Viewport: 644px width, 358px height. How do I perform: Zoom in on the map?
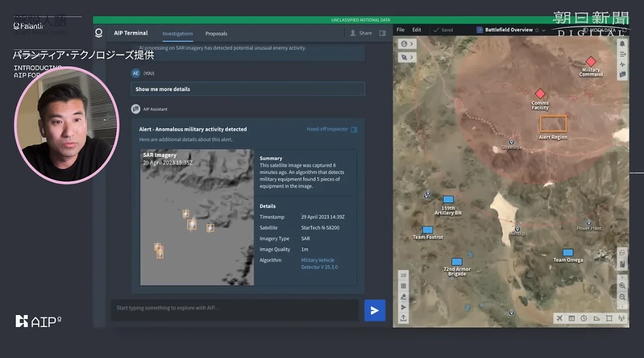(x=622, y=285)
